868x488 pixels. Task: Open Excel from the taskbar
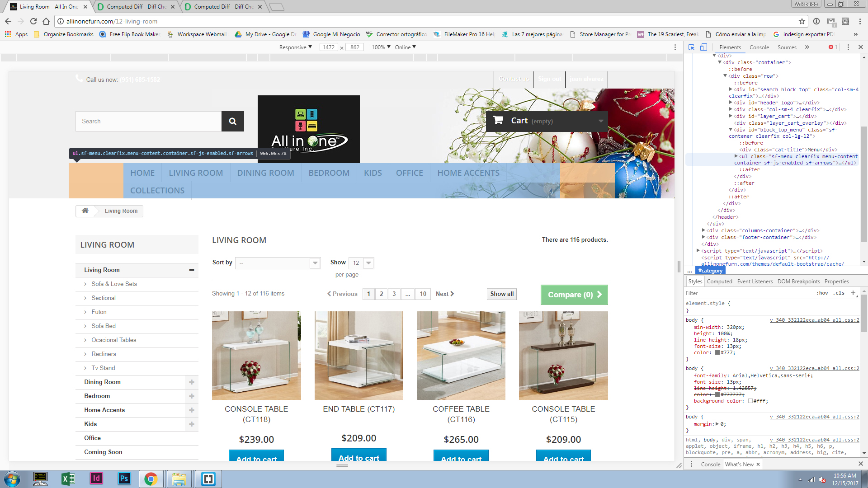coord(68,479)
